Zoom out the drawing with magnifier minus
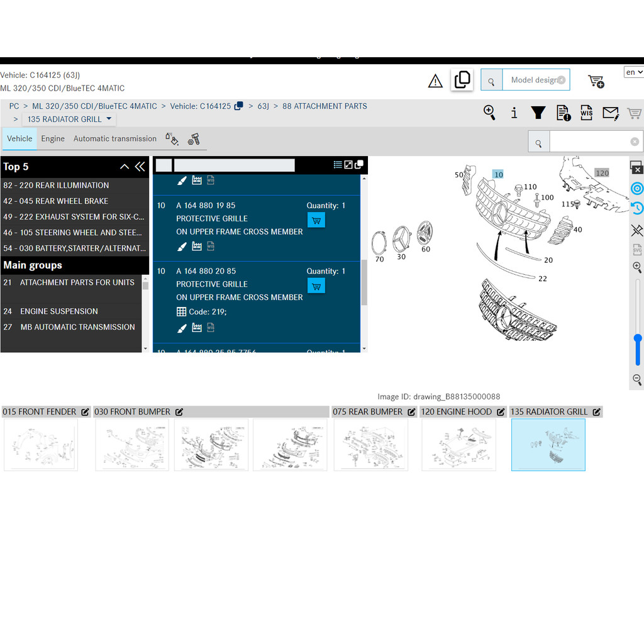 click(x=637, y=379)
